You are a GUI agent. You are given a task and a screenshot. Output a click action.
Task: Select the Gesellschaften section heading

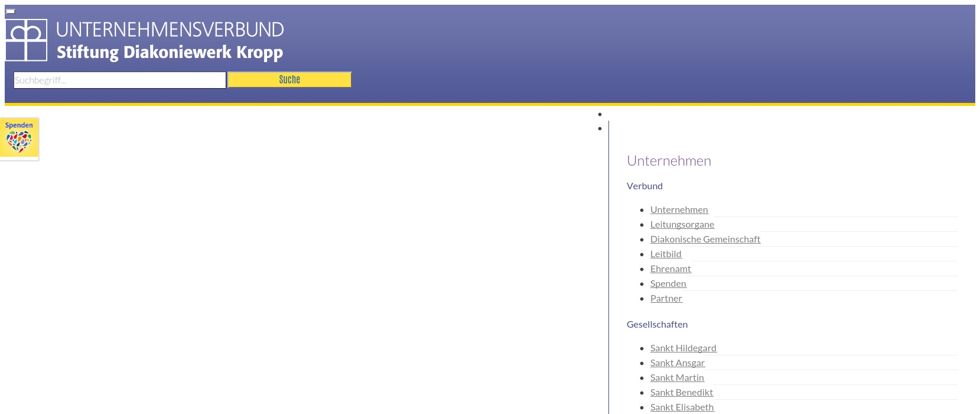(x=657, y=324)
